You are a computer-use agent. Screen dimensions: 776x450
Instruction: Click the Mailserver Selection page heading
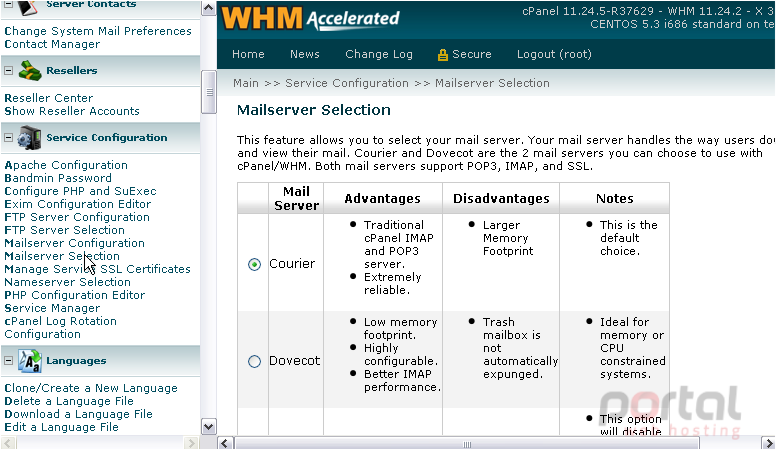click(x=314, y=110)
